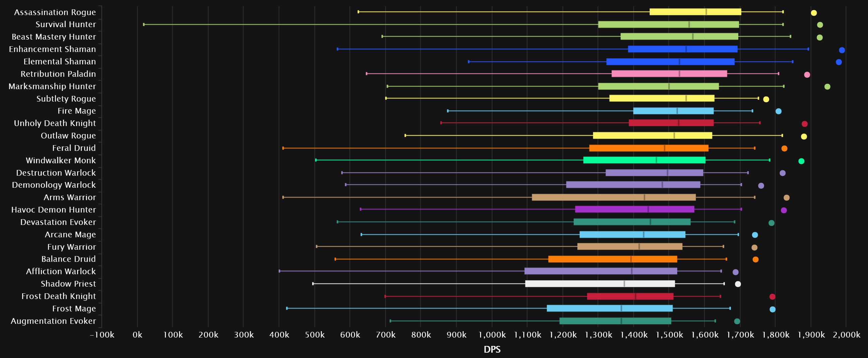Select the Shadow Priest white box bar
Viewport: 868px width, 358px height.
[x=600, y=284]
